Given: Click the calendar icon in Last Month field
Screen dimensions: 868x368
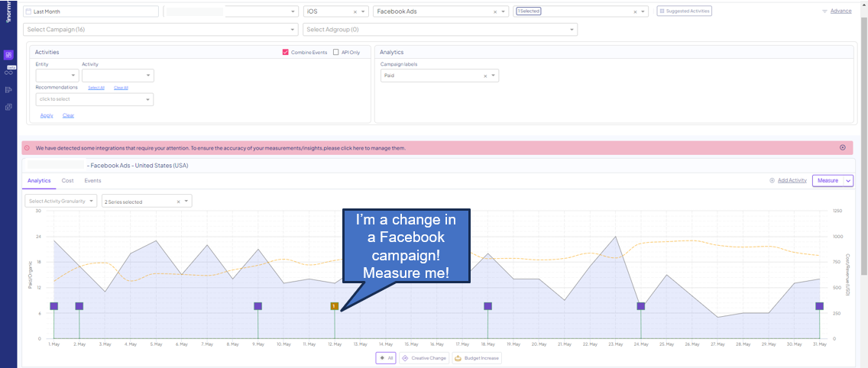Looking at the screenshot, I should [29, 11].
